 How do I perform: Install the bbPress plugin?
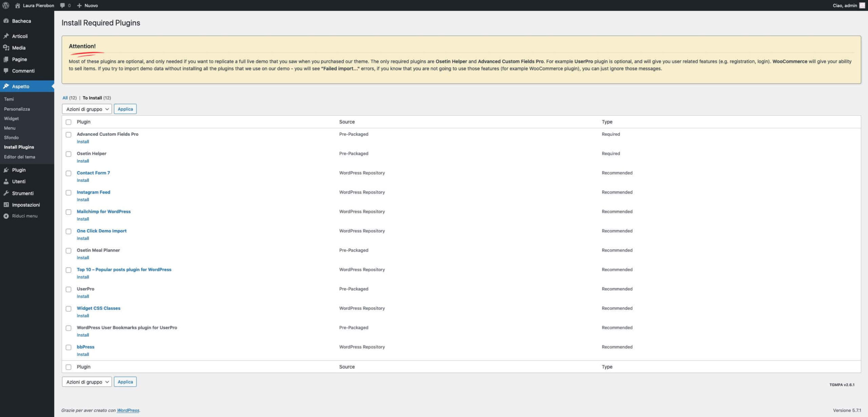[83, 355]
